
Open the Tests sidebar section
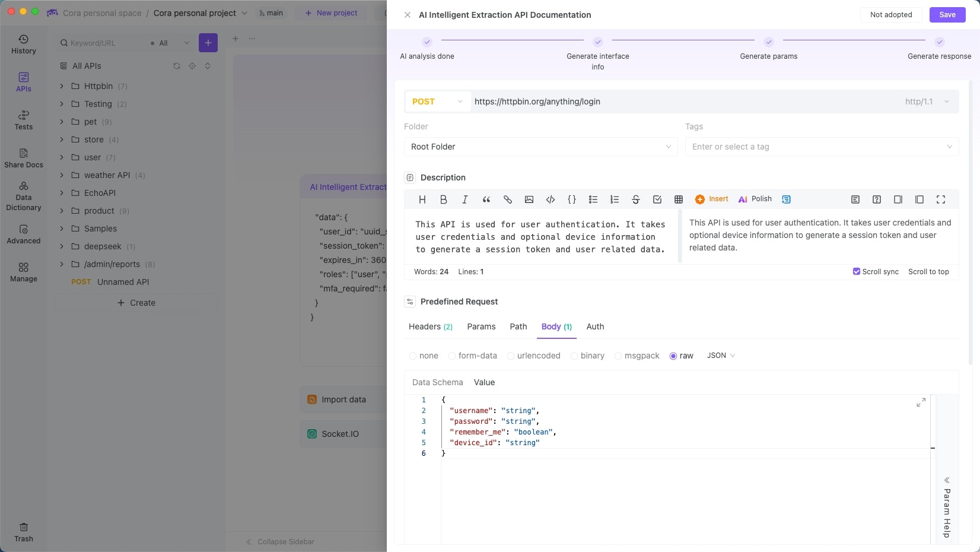(24, 120)
